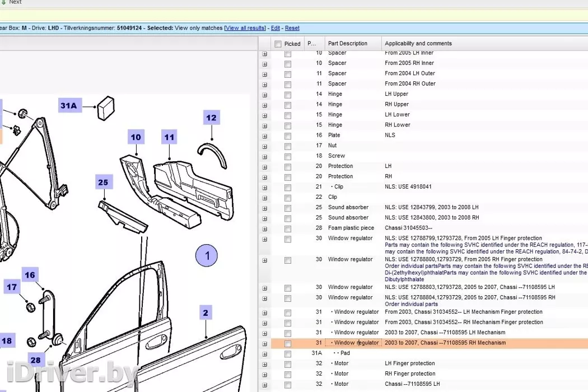This screenshot has width=588, height=392.
Task: Click diagram callout label 2
Action: coord(206,312)
